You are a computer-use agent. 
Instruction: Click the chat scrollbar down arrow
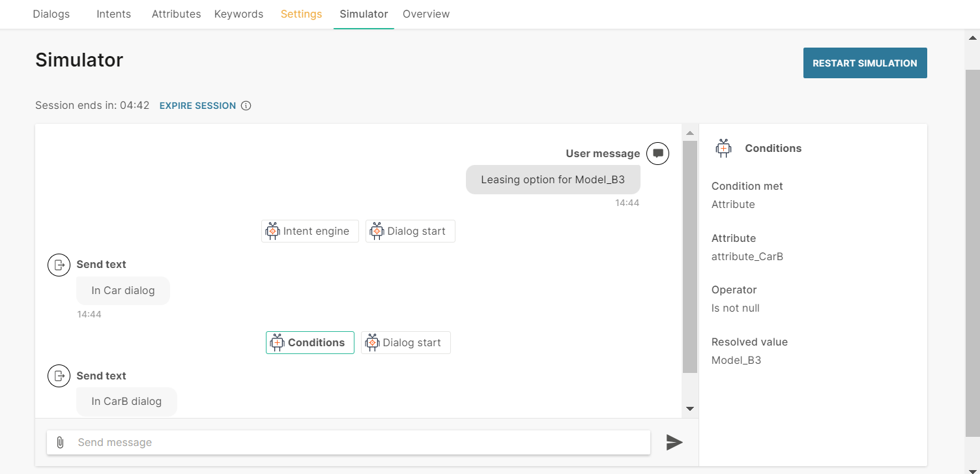(690, 409)
